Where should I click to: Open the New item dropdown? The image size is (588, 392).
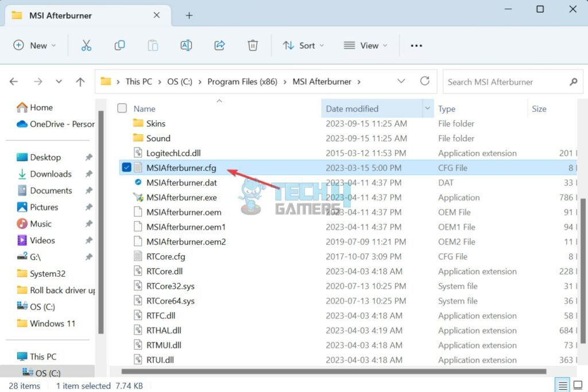click(x=35, y=45)
